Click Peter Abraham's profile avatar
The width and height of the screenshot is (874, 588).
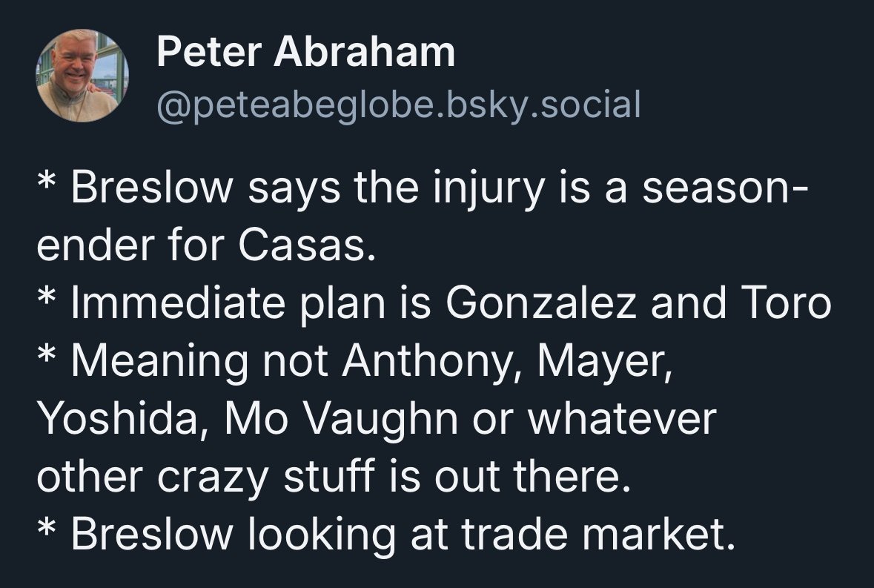coord(83,76)
